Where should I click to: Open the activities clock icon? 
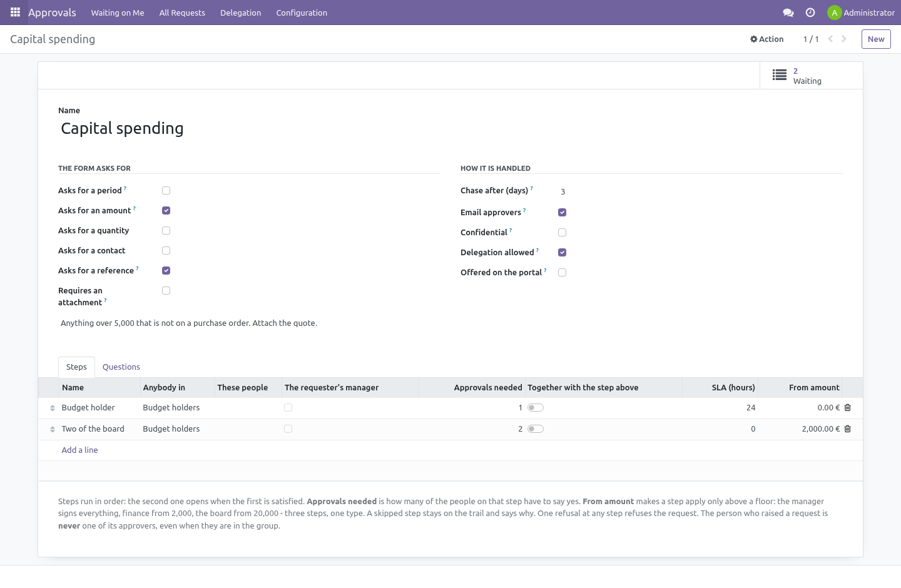coord(810,13)
